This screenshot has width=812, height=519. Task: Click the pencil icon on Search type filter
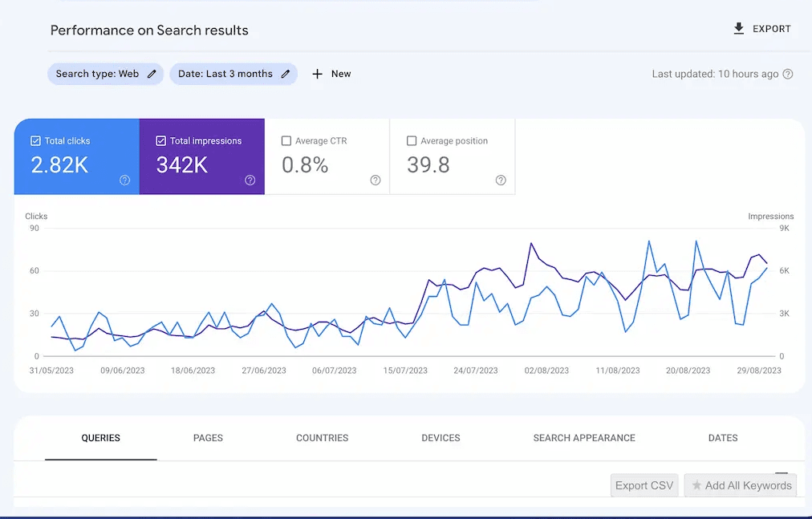pos(151,73)
